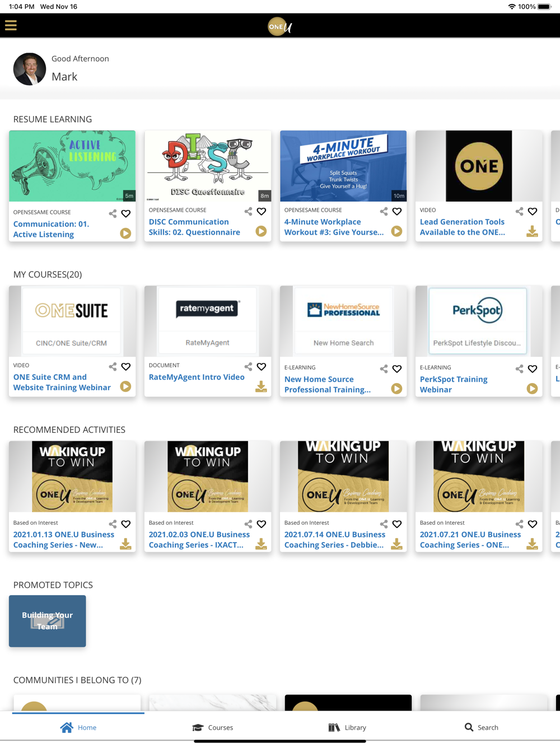Download 2021.07.14 Business Coaching Debbie
Screen dimensions: 560x747
coord(396,544)
